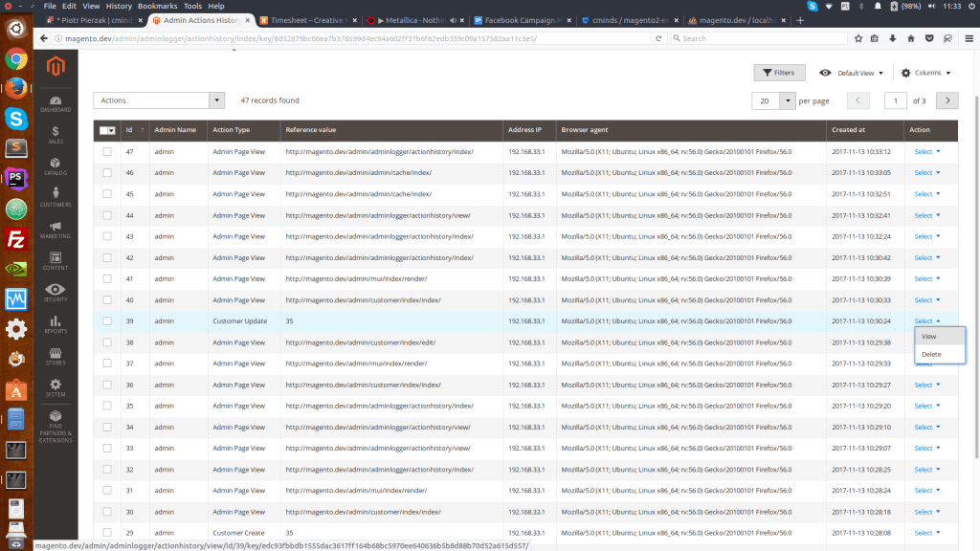980x551 pixels.
Task: Go to the next page of records
Action: click(947, 100)
